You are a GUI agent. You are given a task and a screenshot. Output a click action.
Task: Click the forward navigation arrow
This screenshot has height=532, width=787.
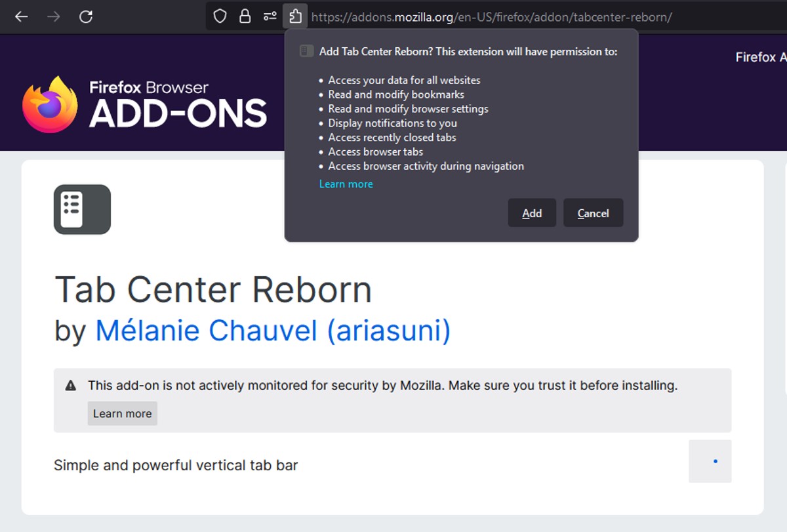click(x=52, y=16)
